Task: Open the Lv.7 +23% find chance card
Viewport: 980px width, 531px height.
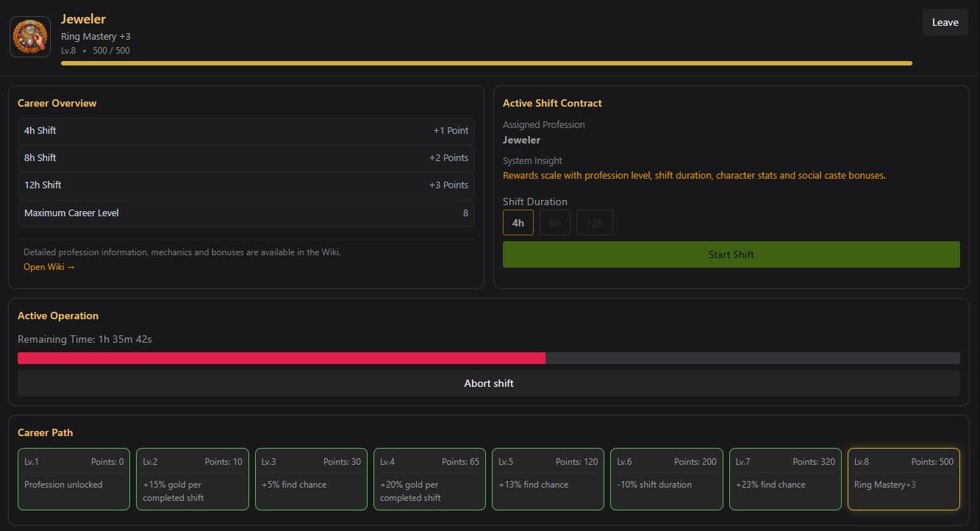Action: [785, 480]
